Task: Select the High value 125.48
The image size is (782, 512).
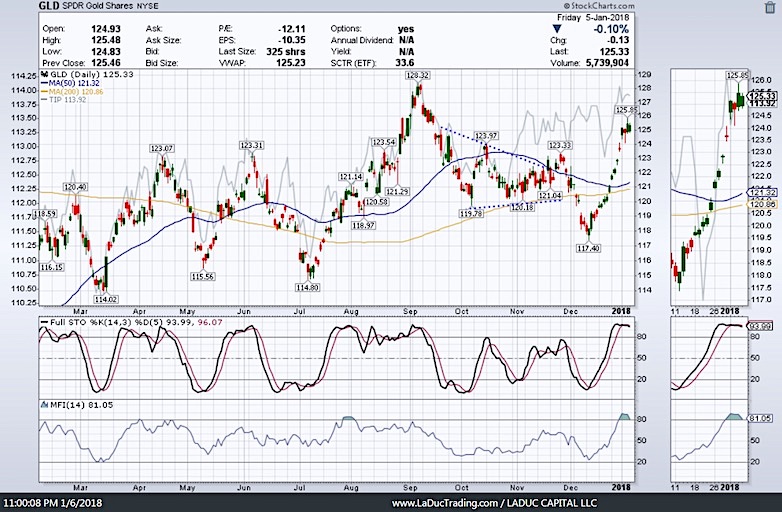Action: [x=106, y=40]
